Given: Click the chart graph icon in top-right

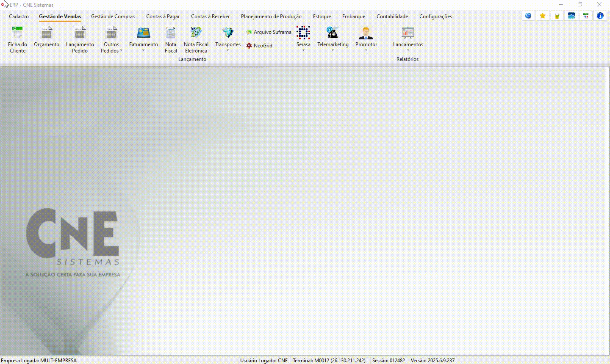Looking at the screenshot, I should (x=571, y=16).
